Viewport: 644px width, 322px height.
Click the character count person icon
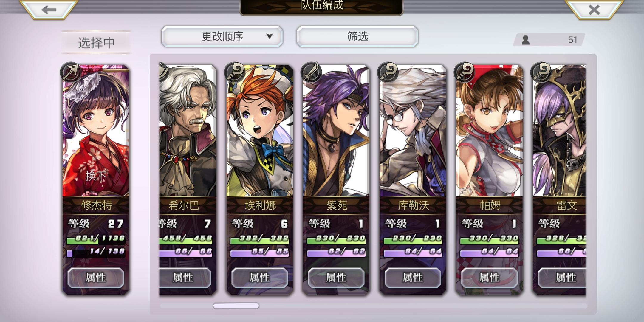(x=526, y=40)
